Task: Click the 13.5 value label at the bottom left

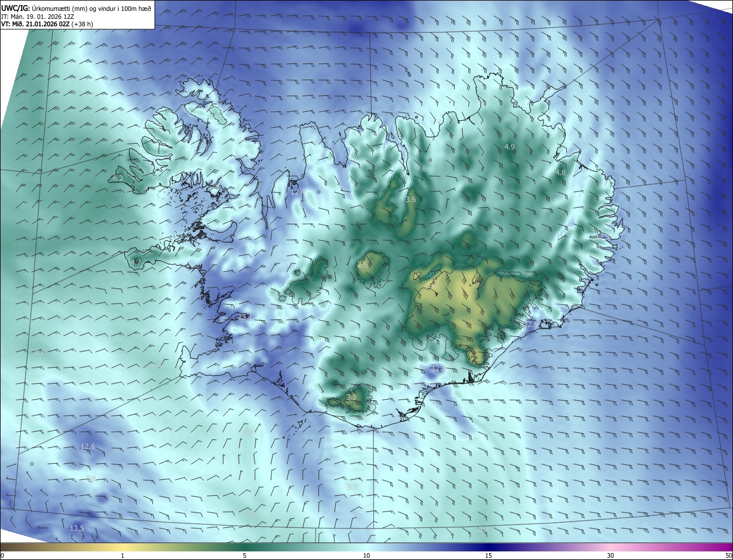Action: (77, 528)
